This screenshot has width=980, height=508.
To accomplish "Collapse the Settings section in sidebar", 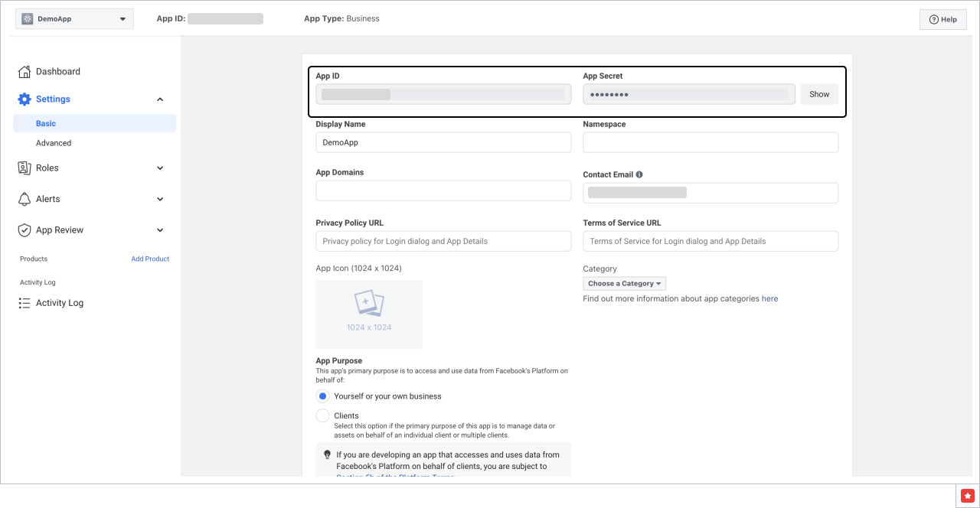I will coord(159,99).
